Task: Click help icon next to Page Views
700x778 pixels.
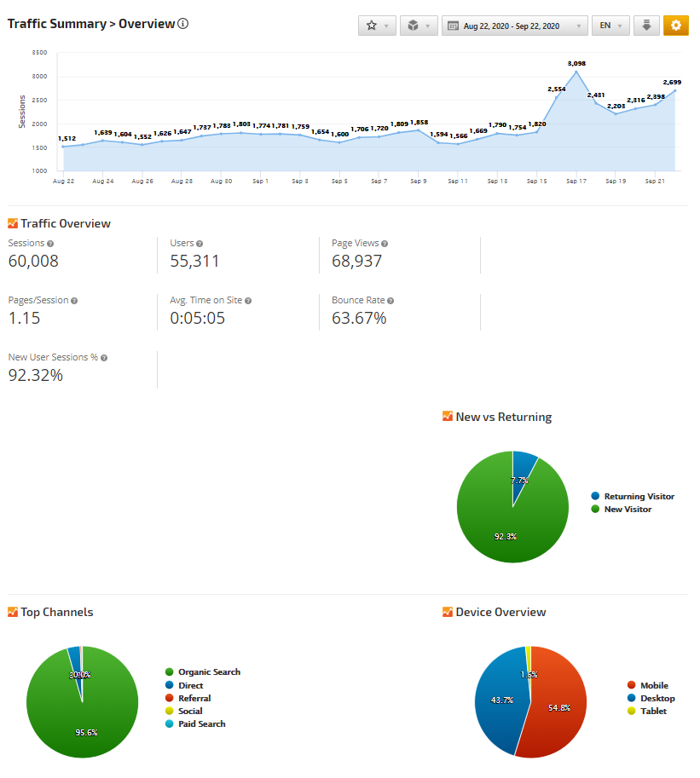Action: point(385,244)
